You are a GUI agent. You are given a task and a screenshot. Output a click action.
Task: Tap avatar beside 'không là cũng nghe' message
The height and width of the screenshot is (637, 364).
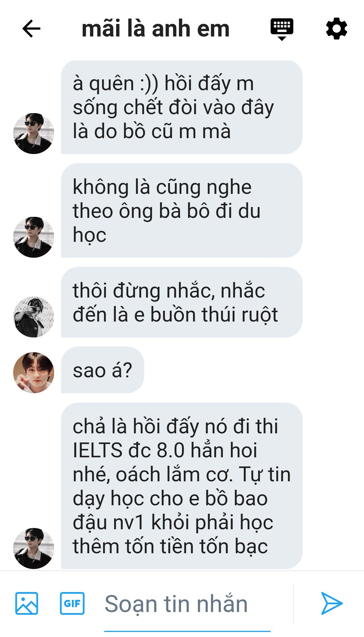click(33, 237)
